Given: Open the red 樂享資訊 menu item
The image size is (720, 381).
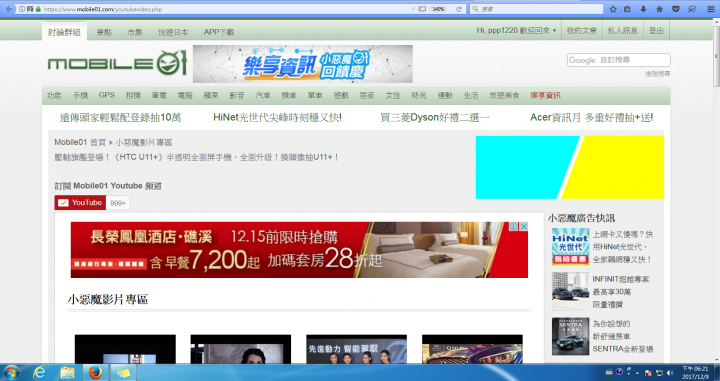Looking at the screenshot, I should [545, 95].
